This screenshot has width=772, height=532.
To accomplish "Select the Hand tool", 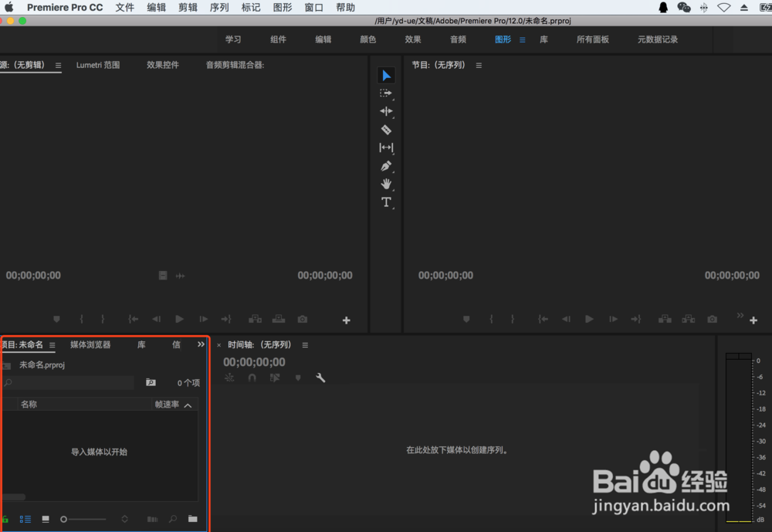I will click(x=386, y=184).
